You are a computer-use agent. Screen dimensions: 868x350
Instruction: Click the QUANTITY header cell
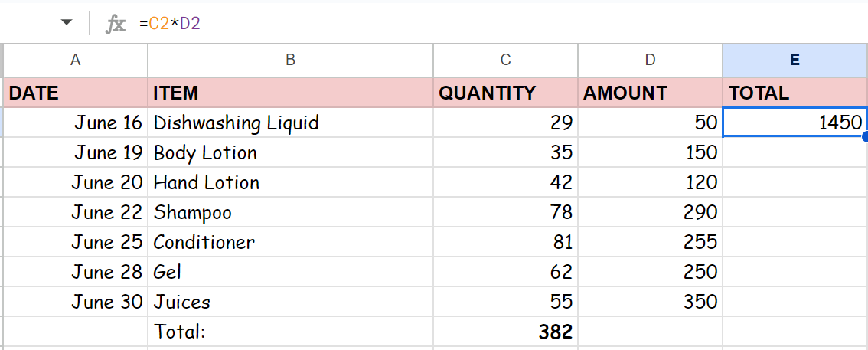click(x=505, y=93)
